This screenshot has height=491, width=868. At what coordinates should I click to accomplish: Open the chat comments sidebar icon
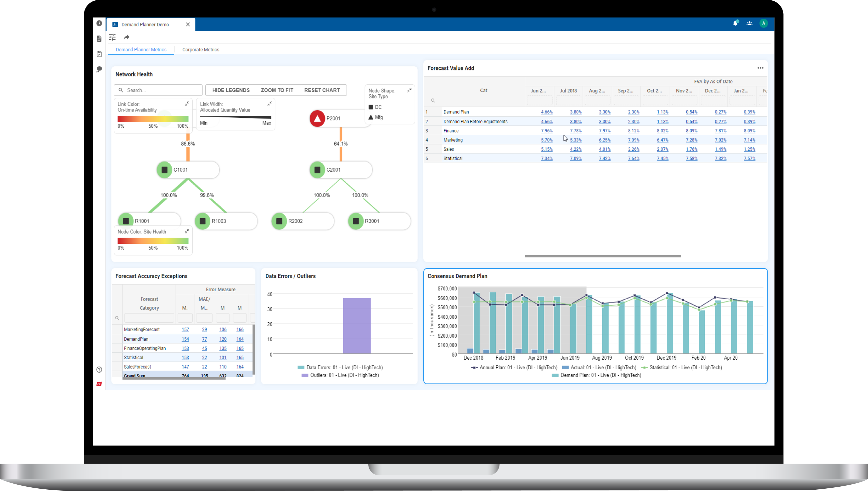(99, 69)
